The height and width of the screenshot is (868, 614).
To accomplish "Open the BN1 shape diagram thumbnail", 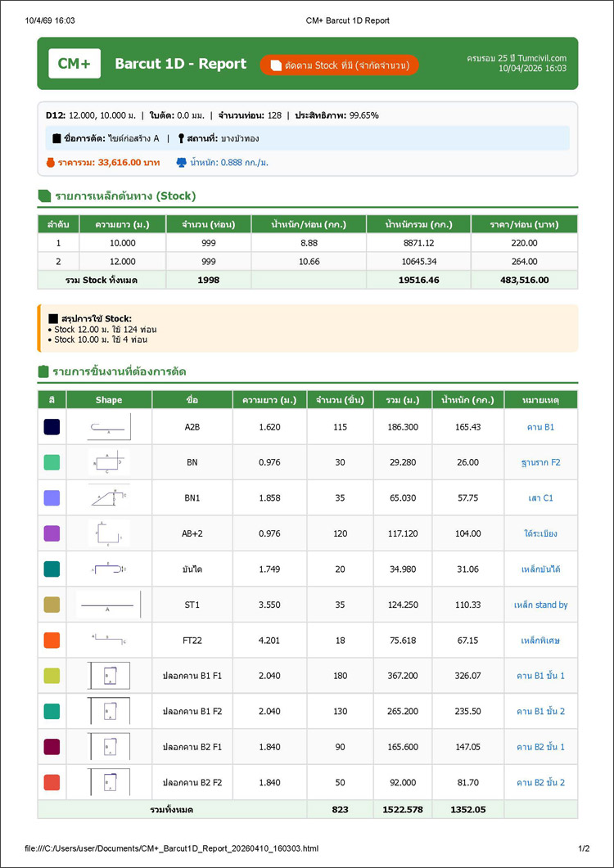I will [x=109, y=497].
